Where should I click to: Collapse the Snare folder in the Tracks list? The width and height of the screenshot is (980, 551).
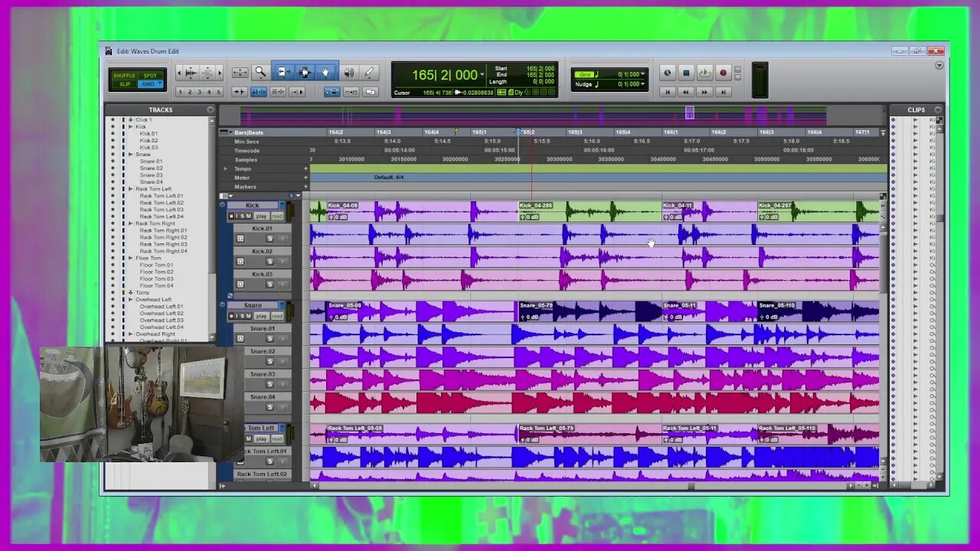[x=131, y=155]
